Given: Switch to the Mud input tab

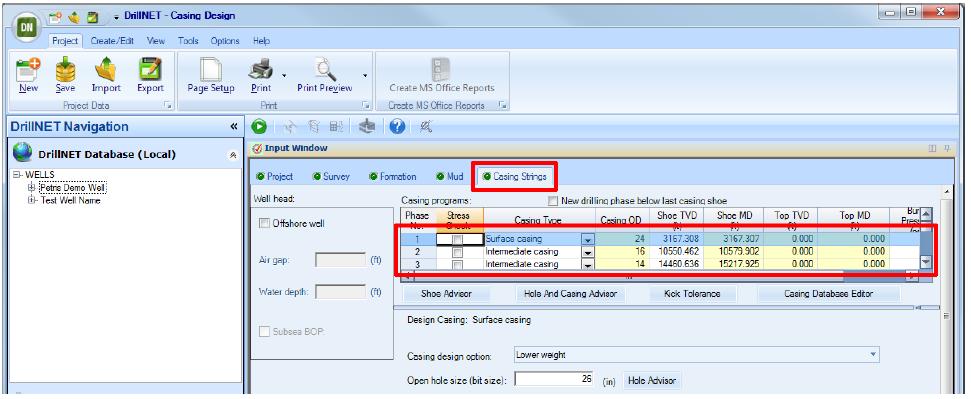Looking at the screenshot, I should 450,177.
